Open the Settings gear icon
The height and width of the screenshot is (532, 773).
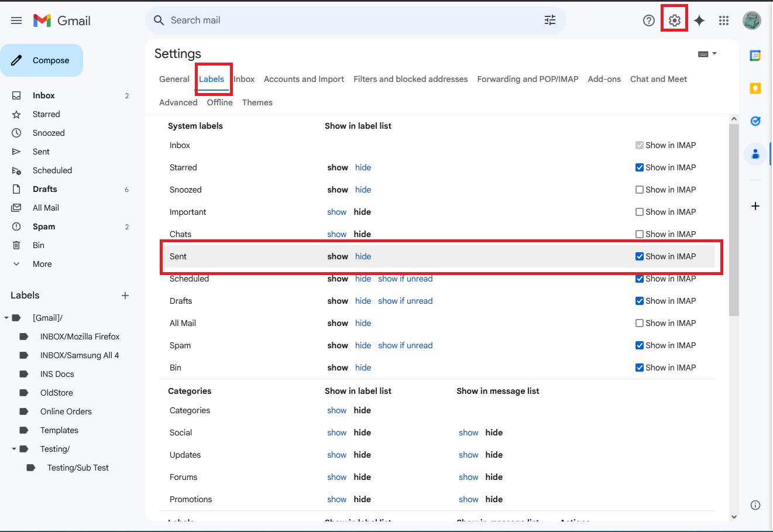click(675, 20)
